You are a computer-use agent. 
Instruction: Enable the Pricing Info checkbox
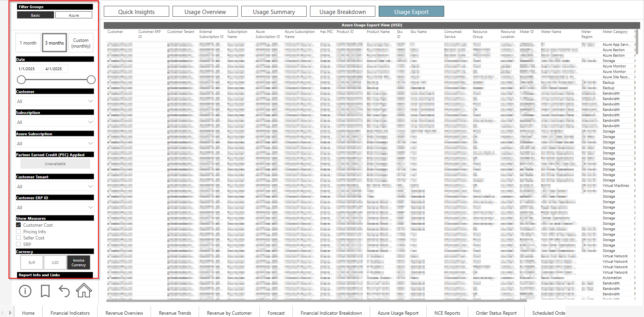point(18,231)
